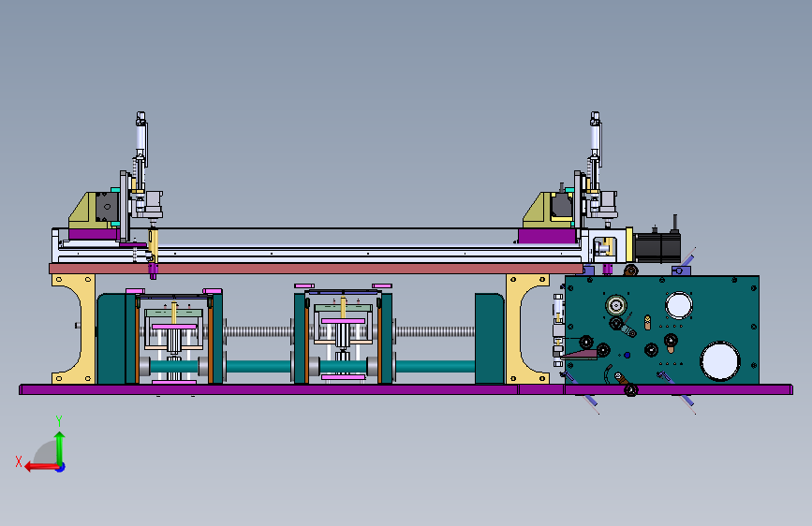Select the purple block under the right wedge bracket
Screen dimensions: 812x526
pos(547,236)
